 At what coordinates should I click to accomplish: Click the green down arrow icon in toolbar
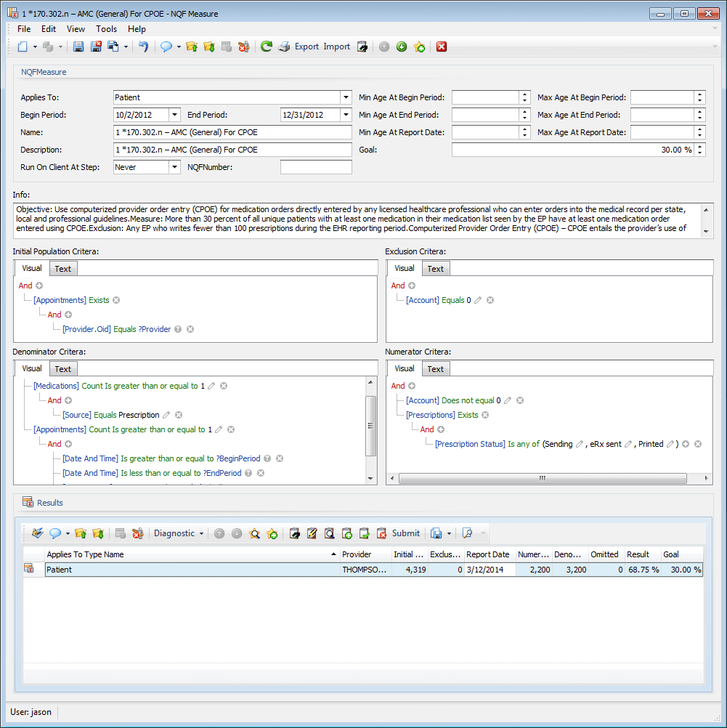(x=402, y=46)
